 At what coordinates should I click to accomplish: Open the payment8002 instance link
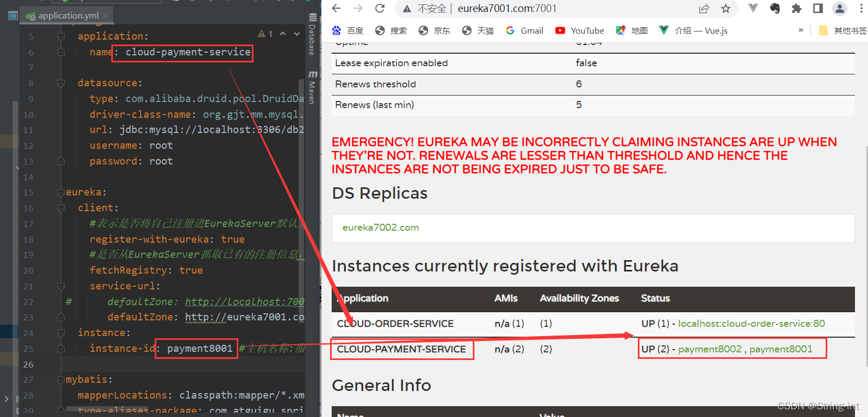[x=709, y=349]
